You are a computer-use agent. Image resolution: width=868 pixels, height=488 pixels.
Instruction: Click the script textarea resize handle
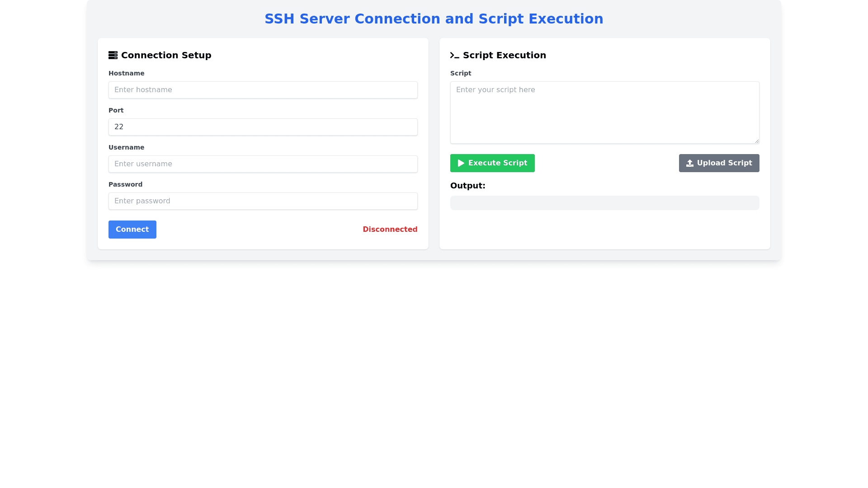(756, 141)
